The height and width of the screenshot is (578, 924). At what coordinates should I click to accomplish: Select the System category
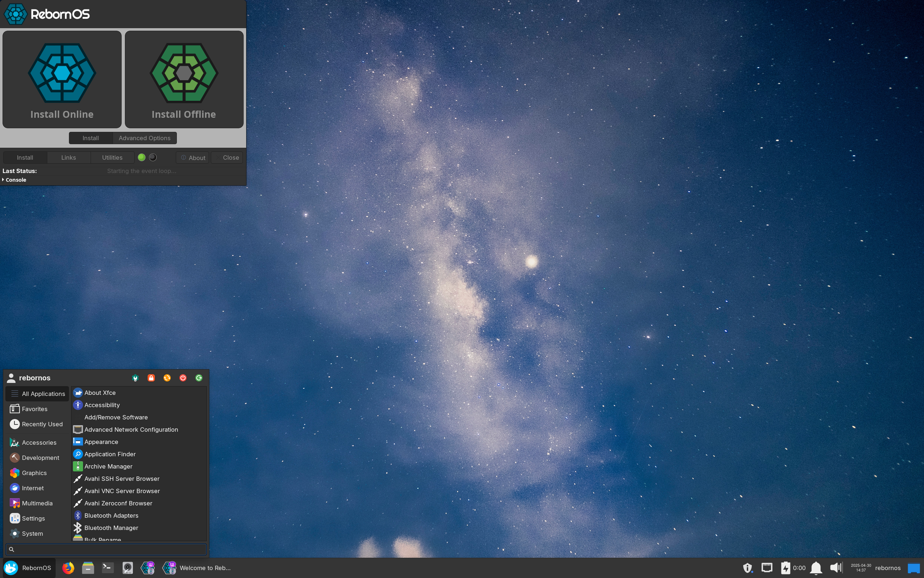37,533
